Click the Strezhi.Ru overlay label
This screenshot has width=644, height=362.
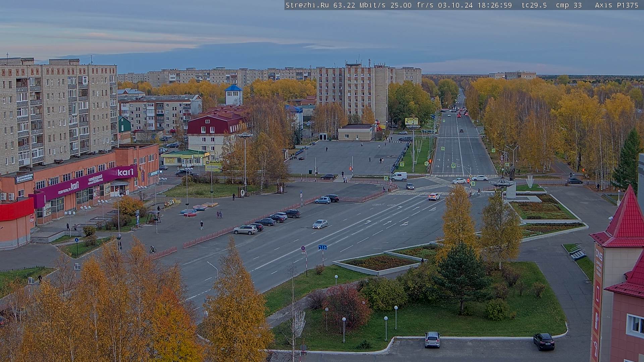[307, 5]
